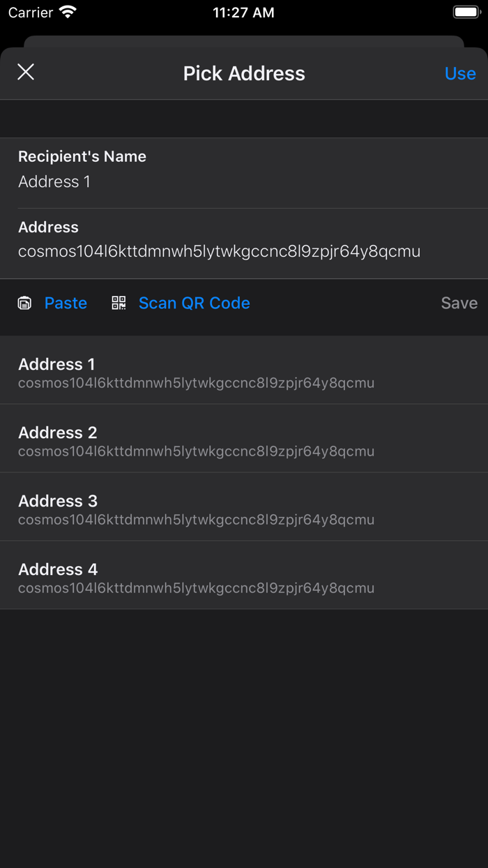Click the QR code icon
This screenshot has width=488, height=868.
tap(119, 303)
